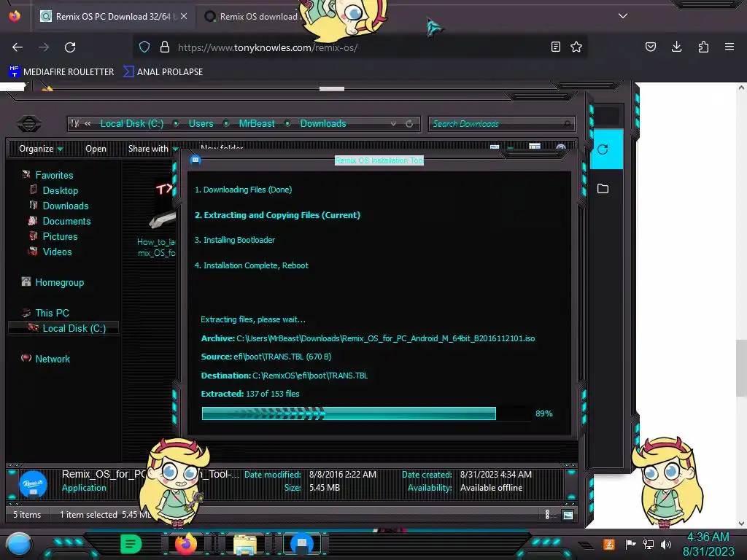Click 'Extracted: 137 of 153 files' text

point(250,394)
